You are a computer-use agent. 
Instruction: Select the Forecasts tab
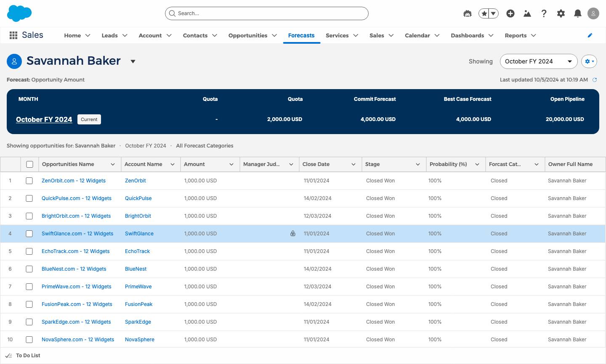301,35
